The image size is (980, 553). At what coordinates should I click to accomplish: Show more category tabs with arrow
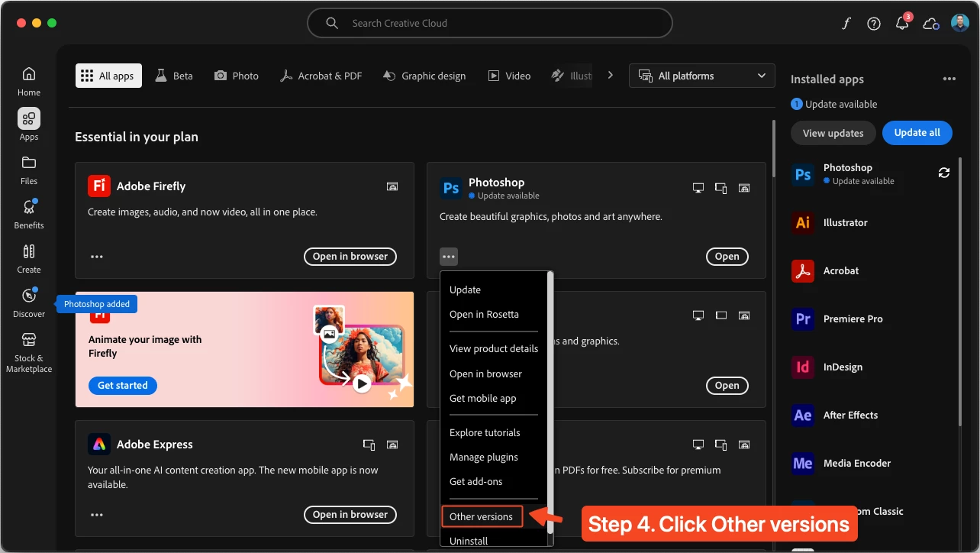tap(610, 75)
